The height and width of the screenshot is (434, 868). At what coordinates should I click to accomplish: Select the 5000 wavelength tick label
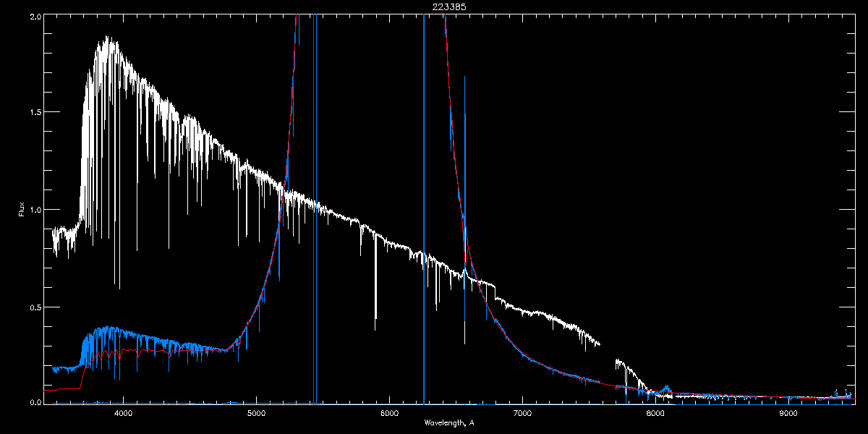(x=256, y=413)
